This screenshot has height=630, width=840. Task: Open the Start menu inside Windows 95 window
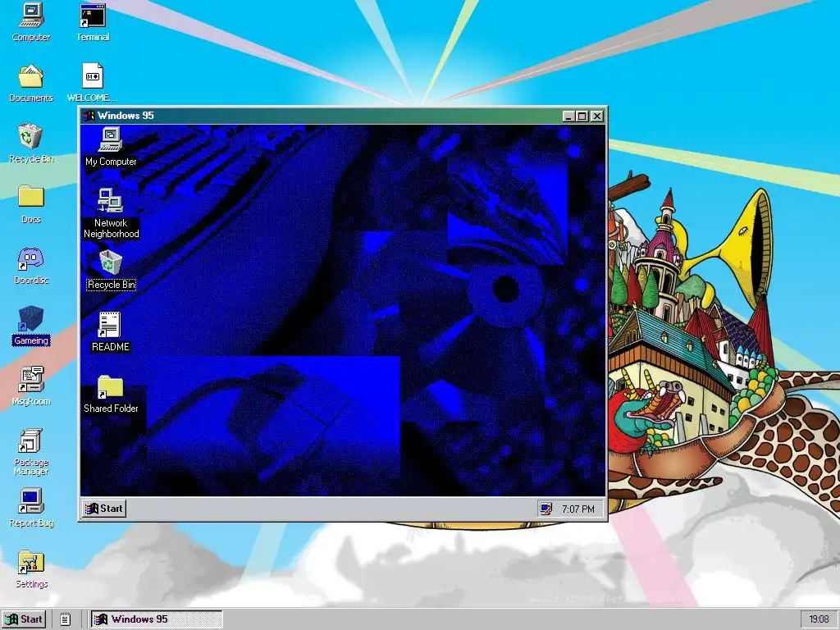pos(104,509)
